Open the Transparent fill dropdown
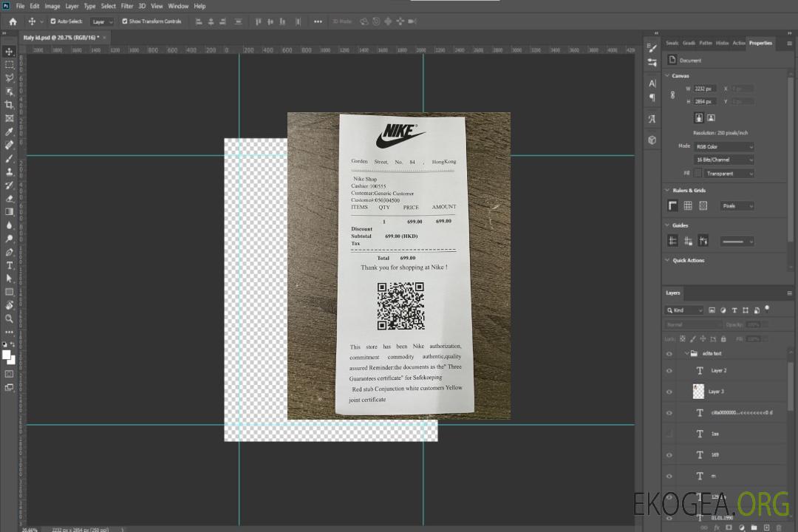798x532 pixels. pyautogui.click(x=729, y=174)
